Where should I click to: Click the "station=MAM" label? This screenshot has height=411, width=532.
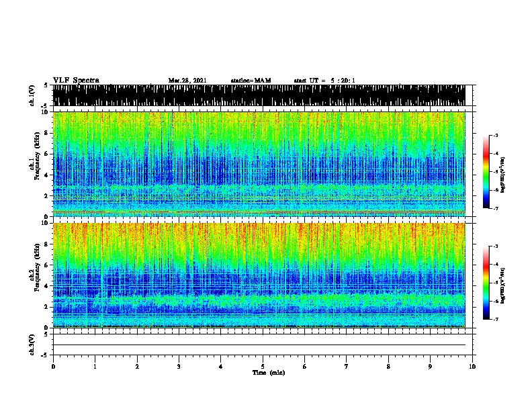tap(251, 81)
